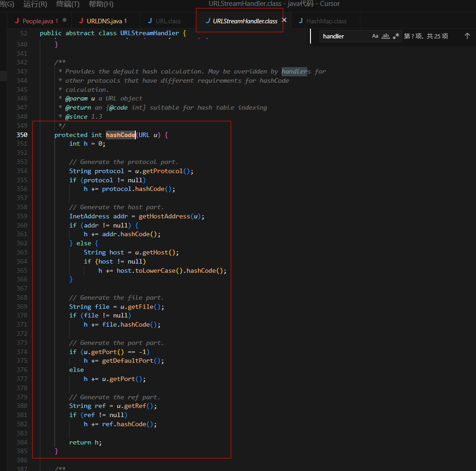Toggle Match Whole Word in find widget

pos(385,36)
